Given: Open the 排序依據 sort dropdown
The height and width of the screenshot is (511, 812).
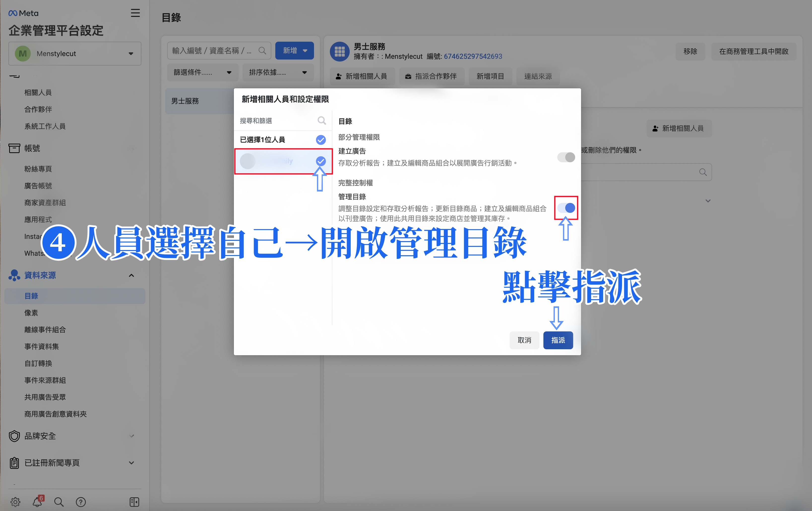Looking at the screenshot, I should [278, 72].
